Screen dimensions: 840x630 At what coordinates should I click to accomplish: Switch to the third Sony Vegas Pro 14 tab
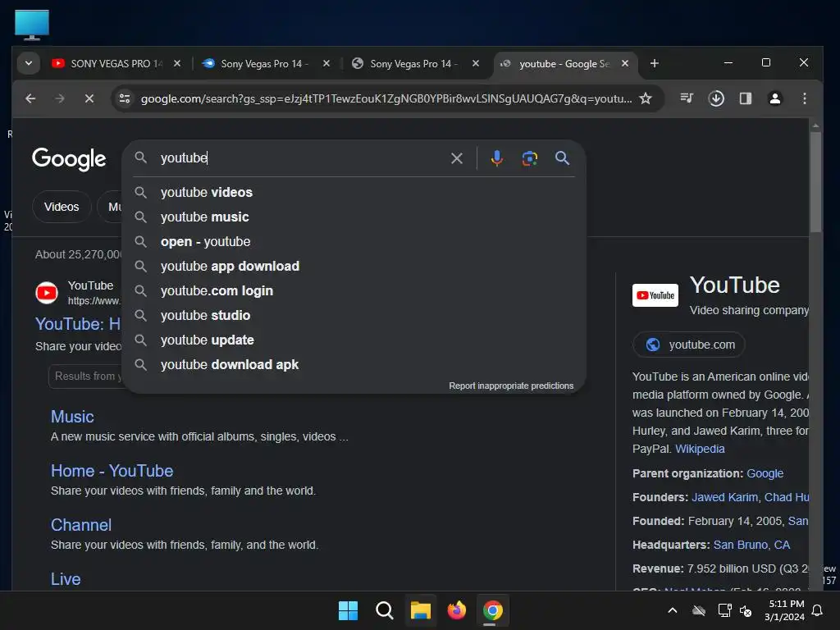tap(413, 64)
